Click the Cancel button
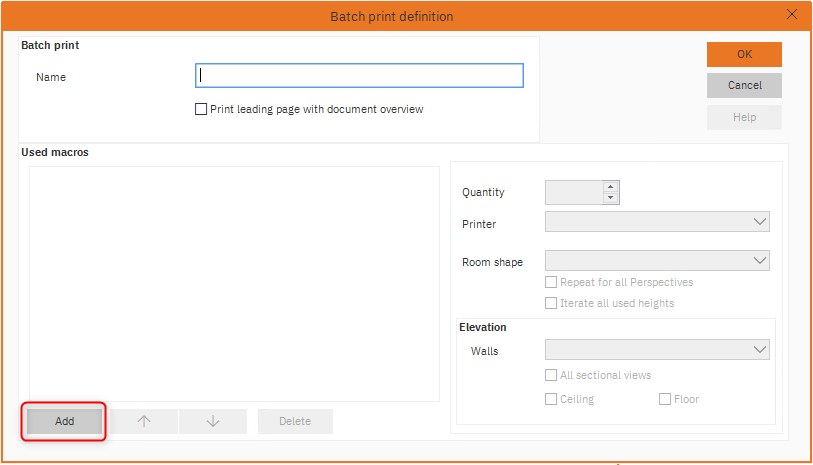Viewport: 813px width, 465px height. pyautogui.click(x=744, y=85)
